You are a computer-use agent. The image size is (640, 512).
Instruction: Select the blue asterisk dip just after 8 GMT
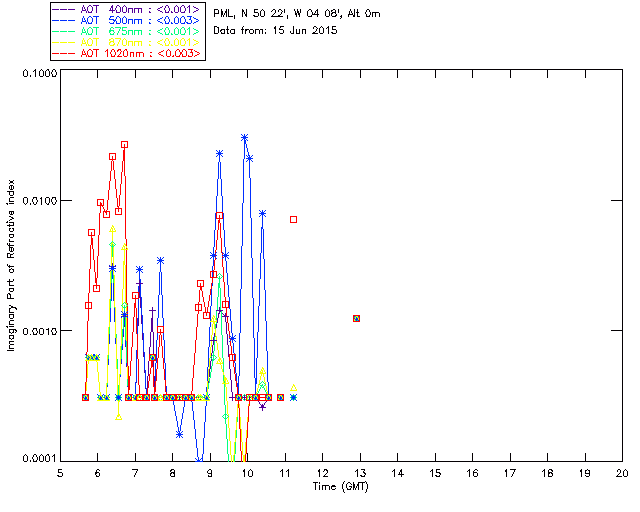(180, 434)
